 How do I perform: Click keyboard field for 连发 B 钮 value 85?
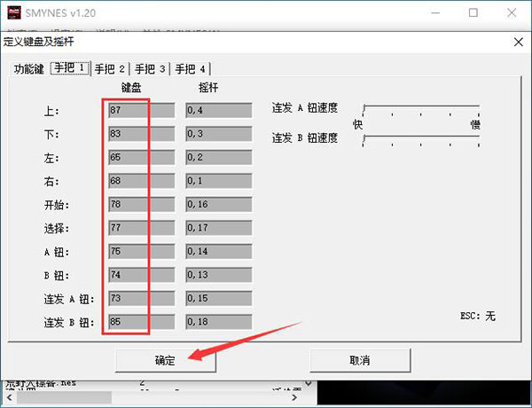click(142, 322)
